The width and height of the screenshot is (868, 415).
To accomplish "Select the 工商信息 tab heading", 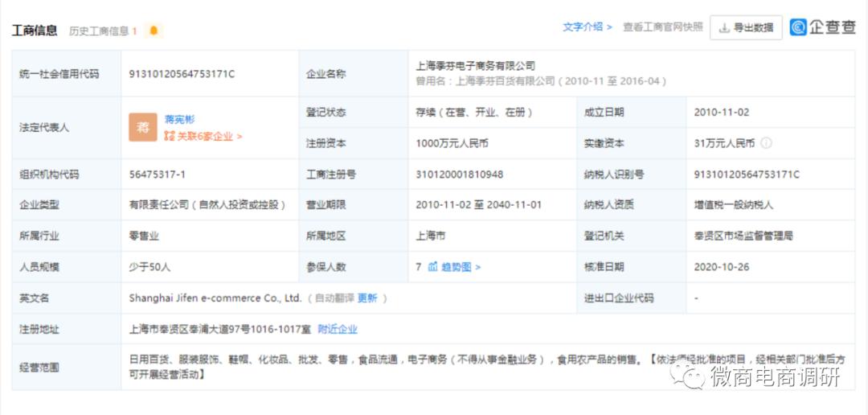I will tap(35, 31).
